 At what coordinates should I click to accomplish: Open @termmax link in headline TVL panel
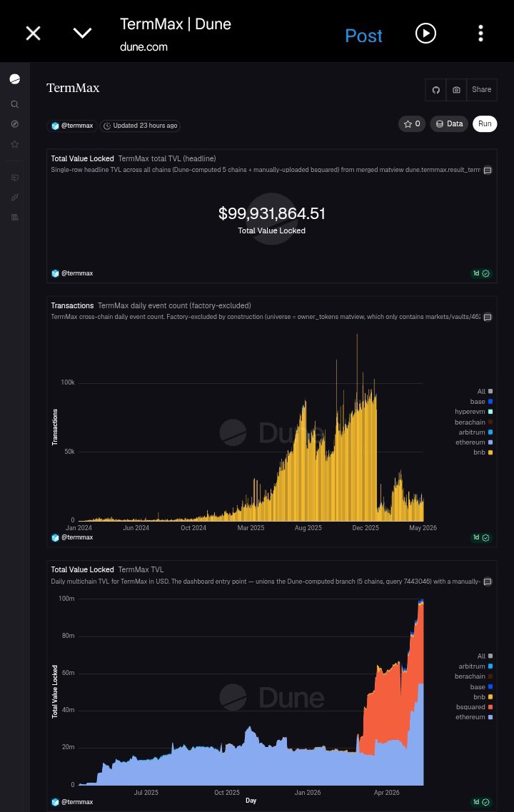coord(73,273)
